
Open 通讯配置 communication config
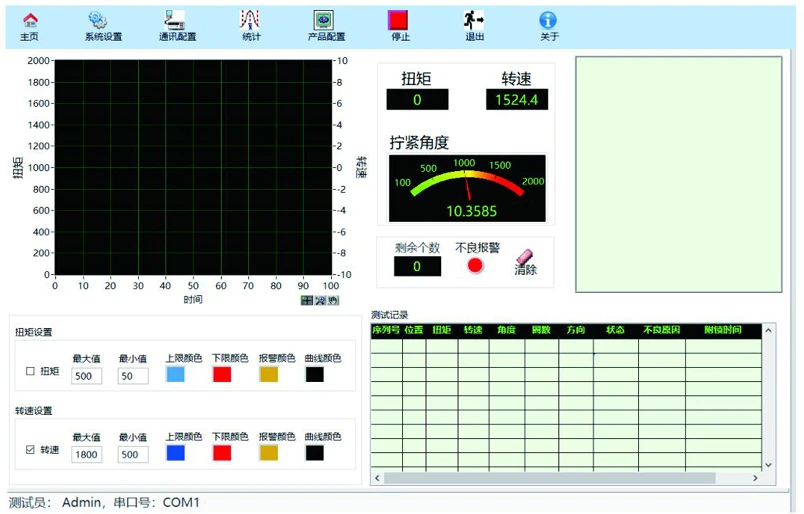point(175,21)
